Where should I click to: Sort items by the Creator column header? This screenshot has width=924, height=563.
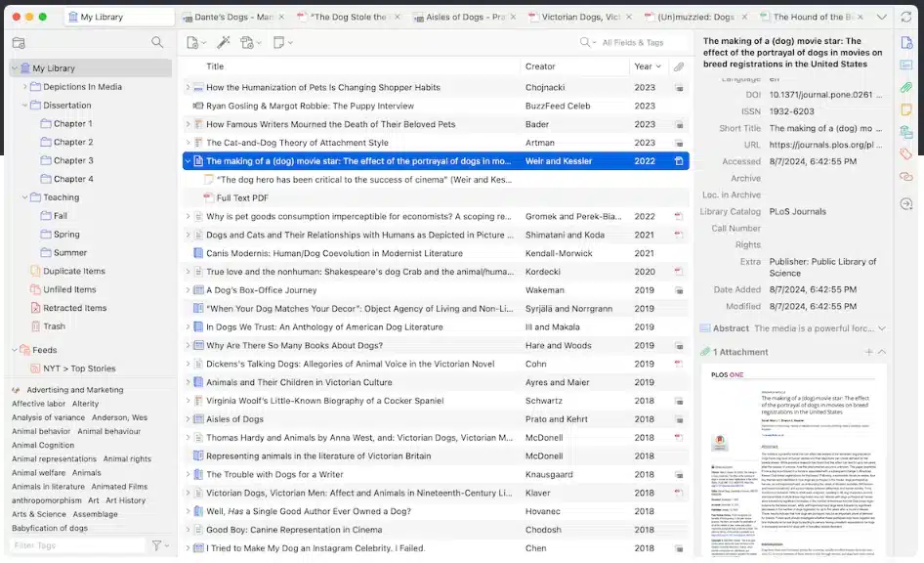click(x=540, y=66)
